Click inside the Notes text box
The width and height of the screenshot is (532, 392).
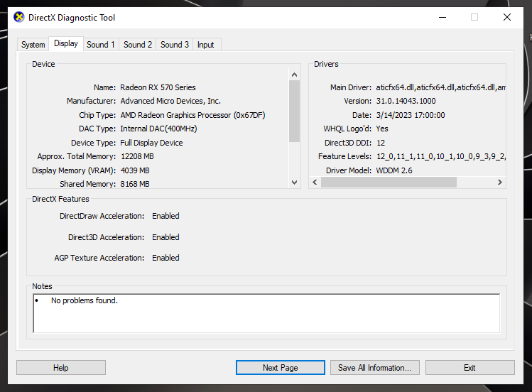pyautogui.click(x=266, y=313)
